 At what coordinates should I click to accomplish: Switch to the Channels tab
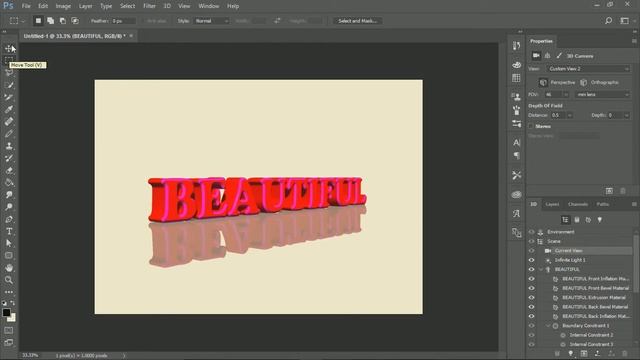click(578, 204)
